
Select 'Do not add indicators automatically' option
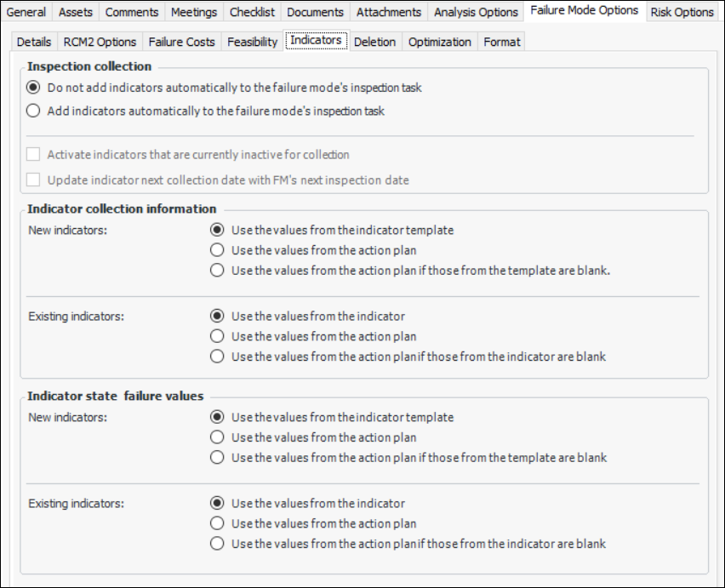[34, 88]
